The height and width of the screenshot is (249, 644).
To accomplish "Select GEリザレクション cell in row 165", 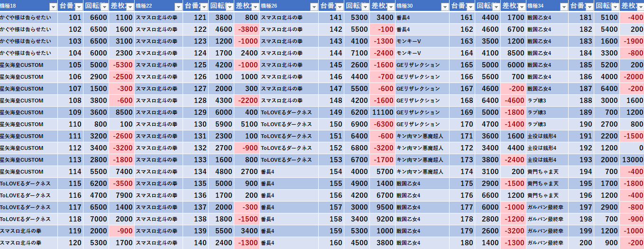I will pos(423,65).
